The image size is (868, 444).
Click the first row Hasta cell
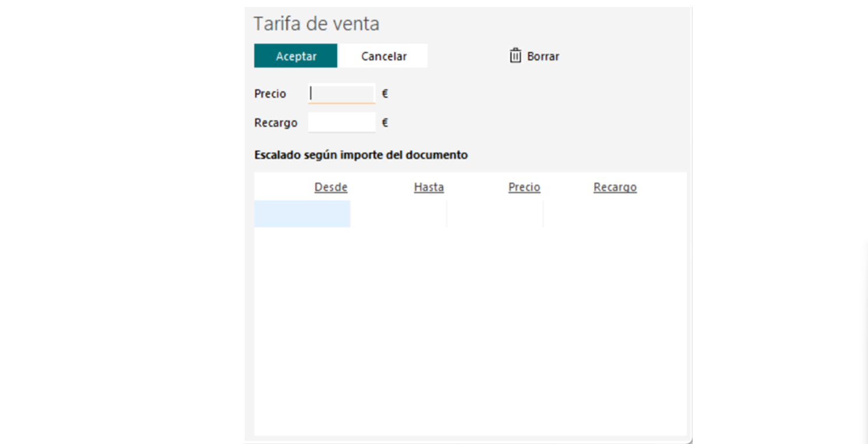click(x=398, y=214)
